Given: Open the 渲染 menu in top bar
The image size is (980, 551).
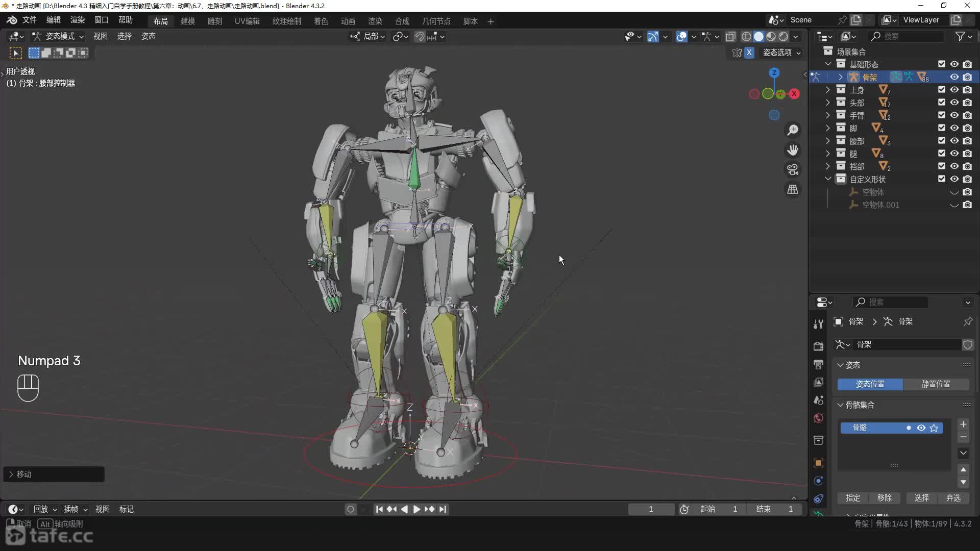Looking at the screenshot, I should coord(78,20).
